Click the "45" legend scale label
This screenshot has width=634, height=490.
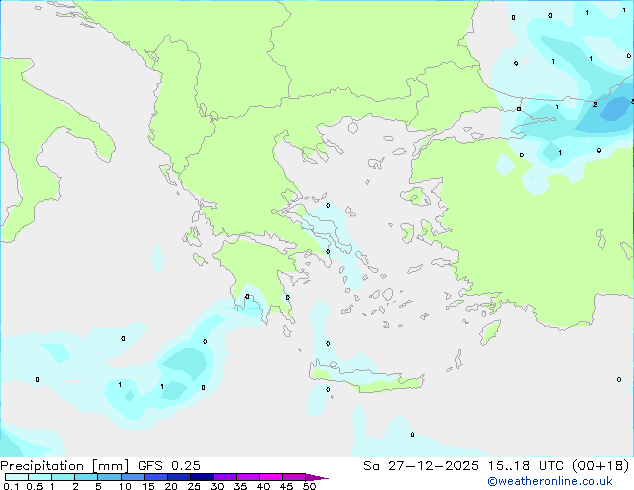(x=286, y=486)
